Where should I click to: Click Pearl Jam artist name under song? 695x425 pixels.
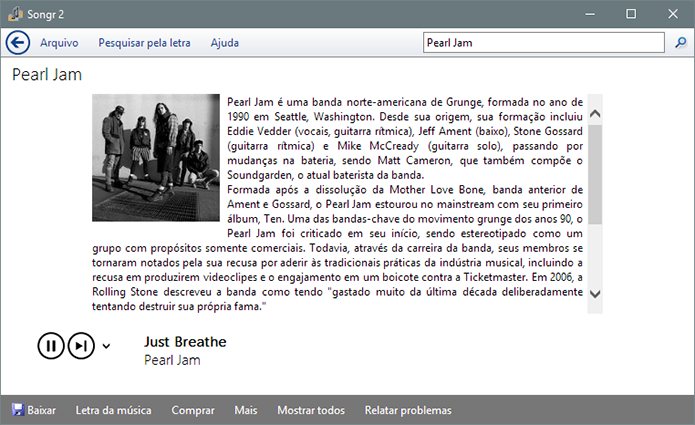pyautogui.click(x=172, y=360)
